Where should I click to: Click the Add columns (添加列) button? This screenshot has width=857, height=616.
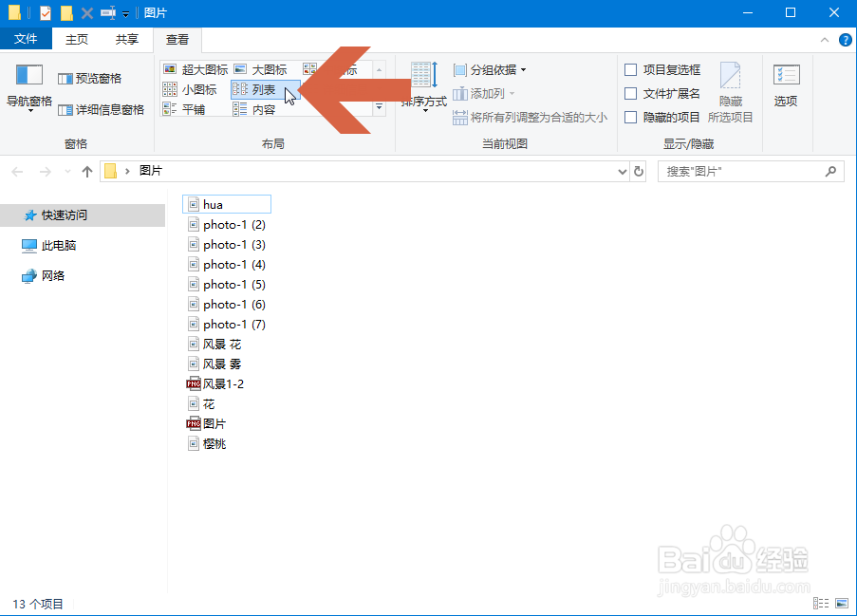(484, 93)
